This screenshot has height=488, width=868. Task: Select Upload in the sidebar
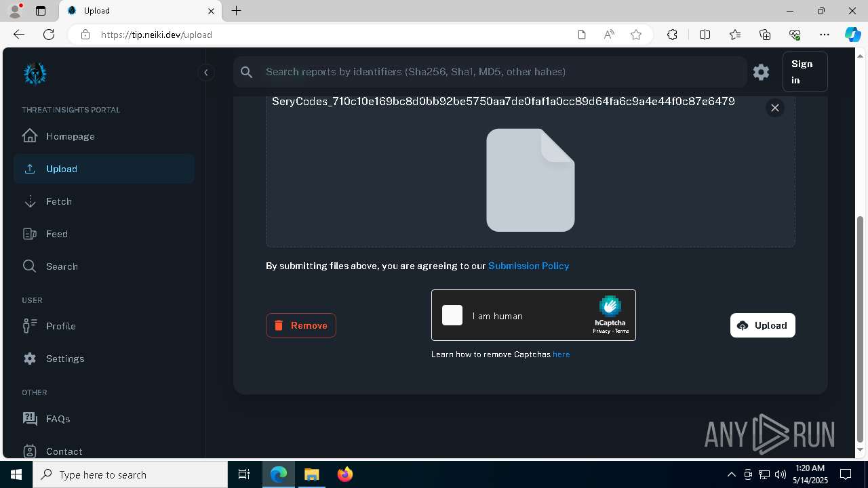[104, 169]
